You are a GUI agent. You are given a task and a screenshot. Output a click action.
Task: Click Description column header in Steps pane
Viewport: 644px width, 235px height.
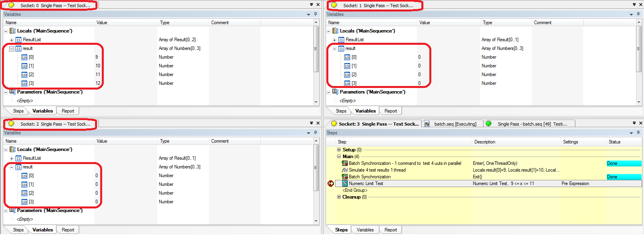(516, 142)
